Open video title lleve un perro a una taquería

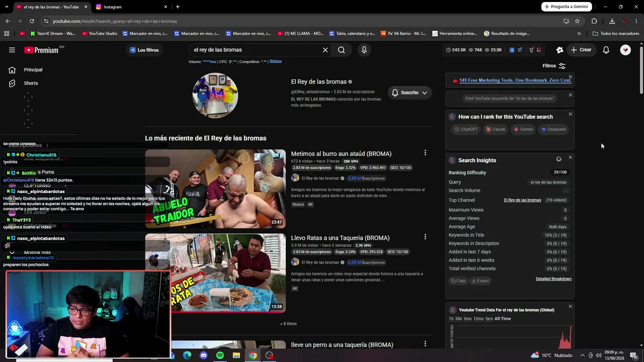tap(342, 345)
